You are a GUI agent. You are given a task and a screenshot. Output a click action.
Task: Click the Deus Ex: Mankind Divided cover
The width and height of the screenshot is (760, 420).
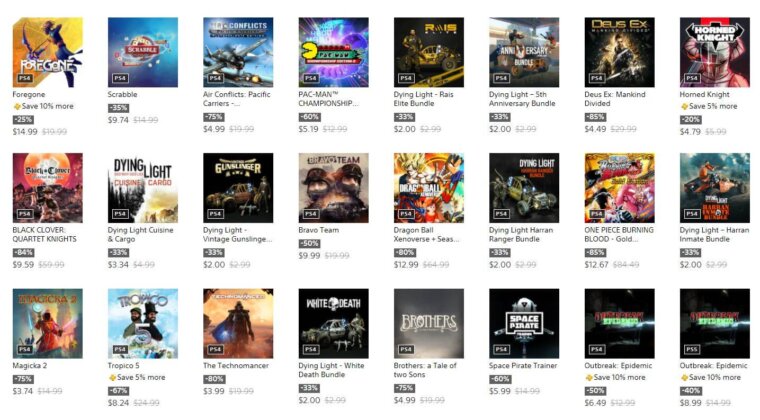[x=619, y=52]
